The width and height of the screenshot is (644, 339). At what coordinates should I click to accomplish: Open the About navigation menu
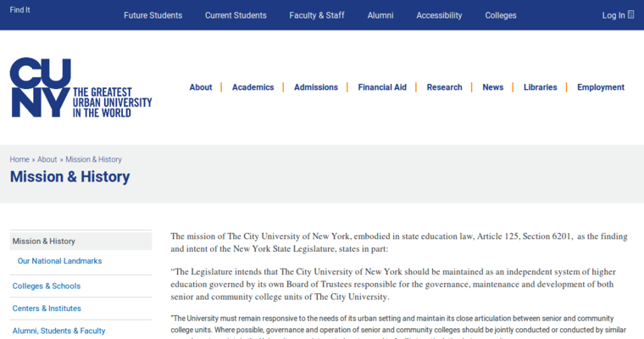pyautogui.click(x=201, y=87)
